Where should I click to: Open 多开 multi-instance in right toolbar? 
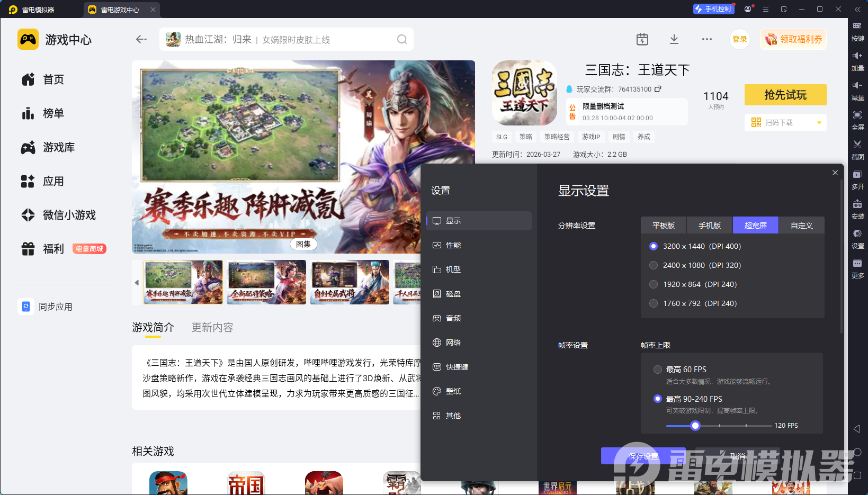coord(857,180)
